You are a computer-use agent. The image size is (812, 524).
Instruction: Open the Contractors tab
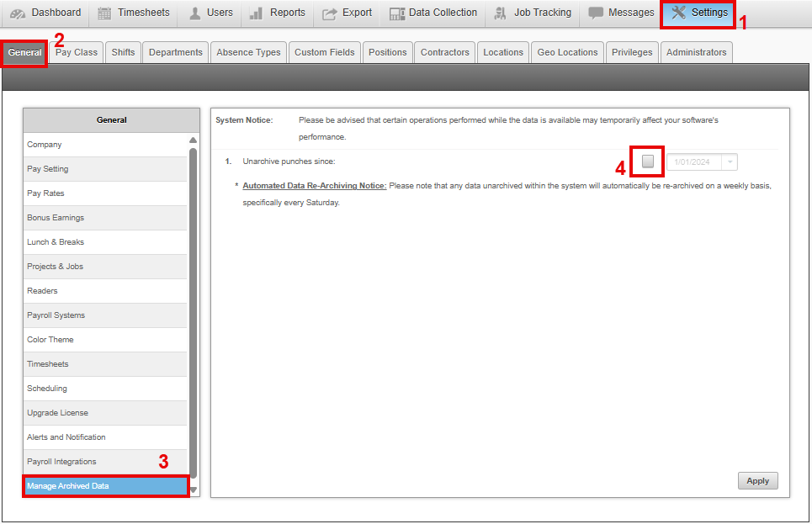445,52
